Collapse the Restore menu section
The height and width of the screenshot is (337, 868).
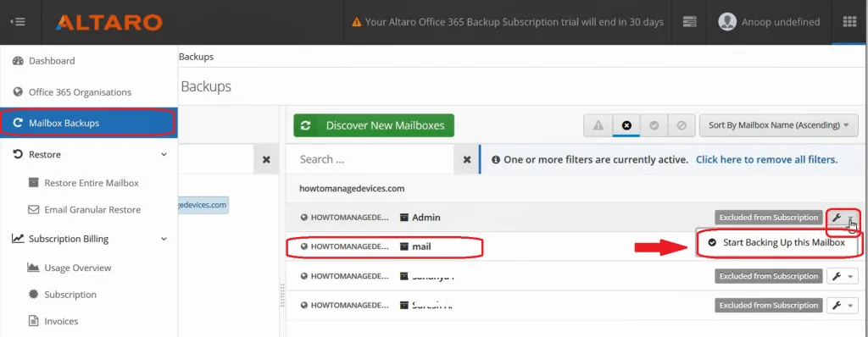pyautogui.click(x=164, y=154)
